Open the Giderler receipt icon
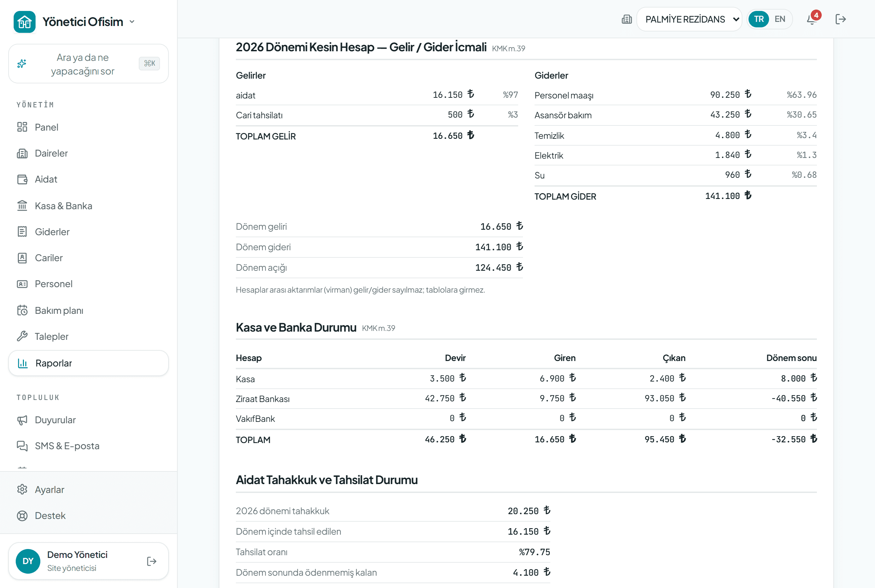This screenshot has height=588, width=875. [22, 232]
